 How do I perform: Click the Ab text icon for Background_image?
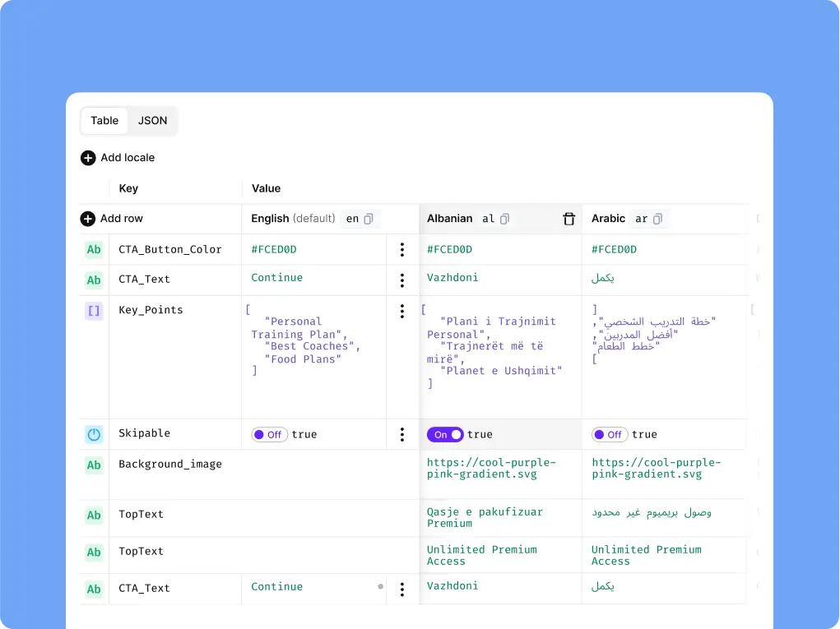tap(94, 465)
